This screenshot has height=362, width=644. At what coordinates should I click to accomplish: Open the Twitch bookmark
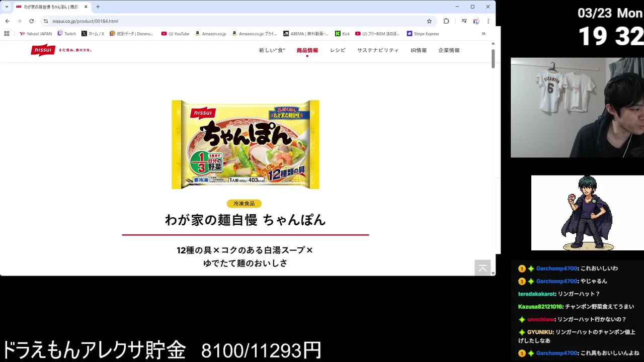tap(67, 34)
